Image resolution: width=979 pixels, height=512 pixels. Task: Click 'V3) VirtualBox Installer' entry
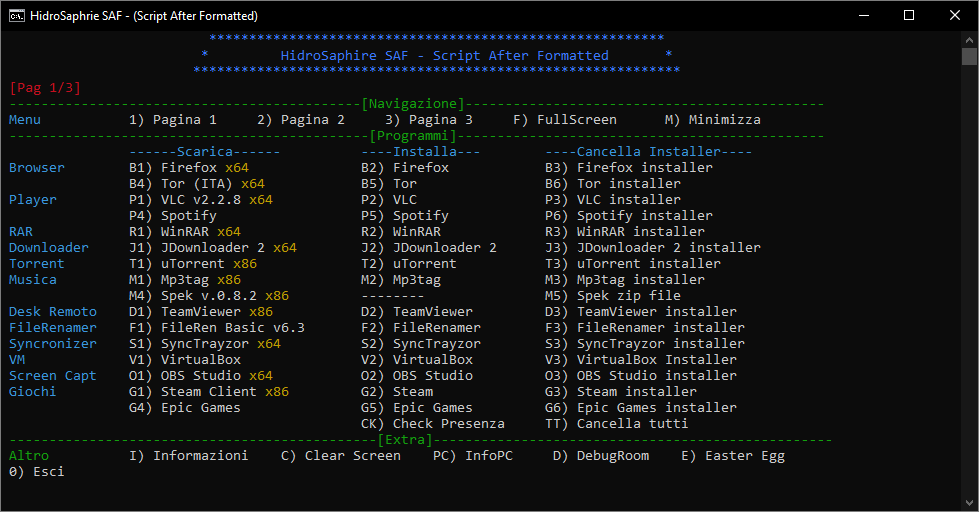click(x=641, y=360)
